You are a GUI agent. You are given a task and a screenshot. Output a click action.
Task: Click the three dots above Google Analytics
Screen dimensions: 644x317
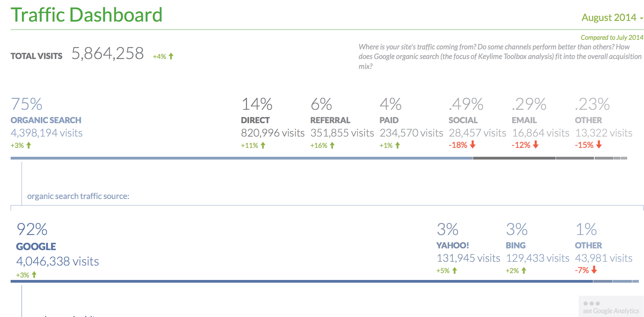[592, 304]
